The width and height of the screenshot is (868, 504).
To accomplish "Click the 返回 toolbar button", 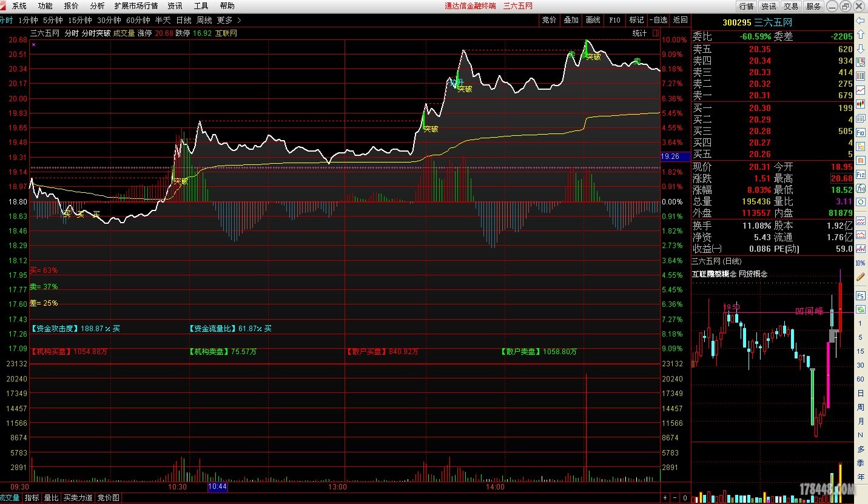I will tap(680, 20).
